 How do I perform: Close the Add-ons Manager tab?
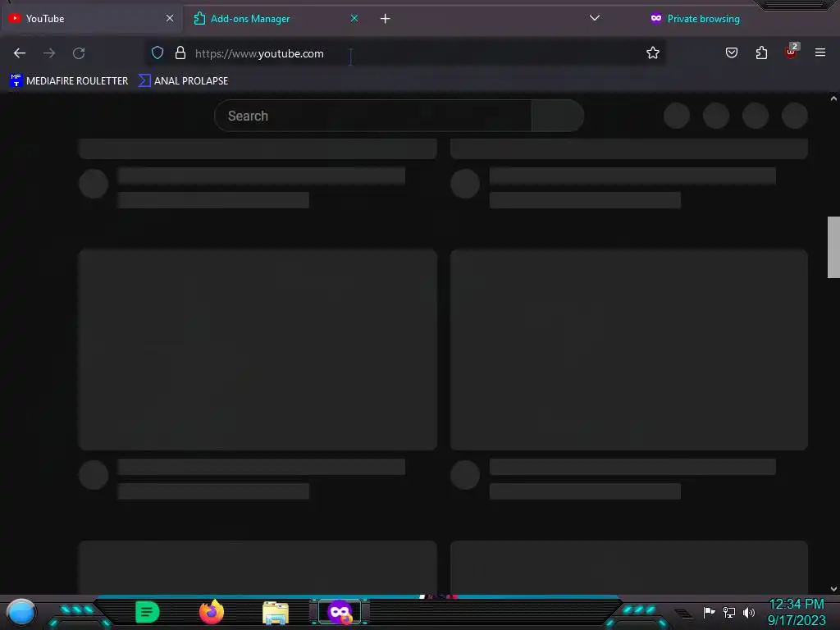(x=354, y=18)
